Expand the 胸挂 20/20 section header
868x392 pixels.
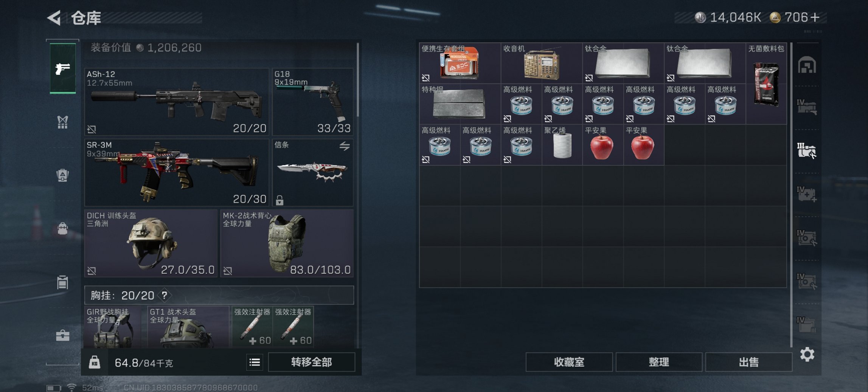[219, 295]
